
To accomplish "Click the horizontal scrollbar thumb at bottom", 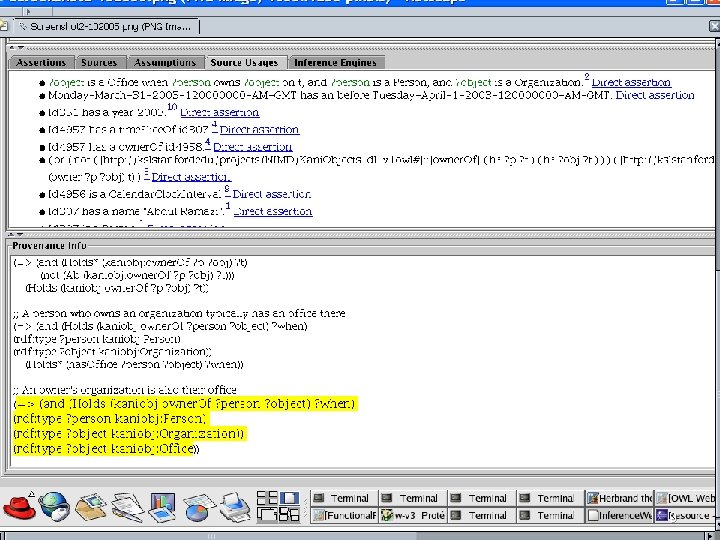I will click(x=212, y=536).
